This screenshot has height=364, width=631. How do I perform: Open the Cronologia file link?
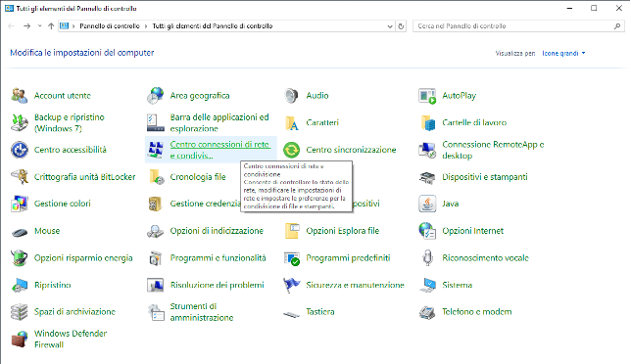pyautogui.click(x=198, y=177)
